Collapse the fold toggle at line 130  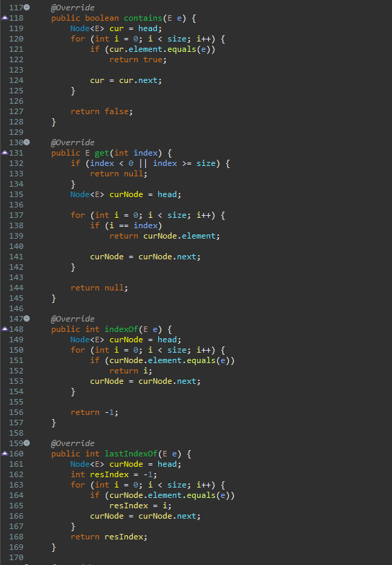(x=27, y=142)
